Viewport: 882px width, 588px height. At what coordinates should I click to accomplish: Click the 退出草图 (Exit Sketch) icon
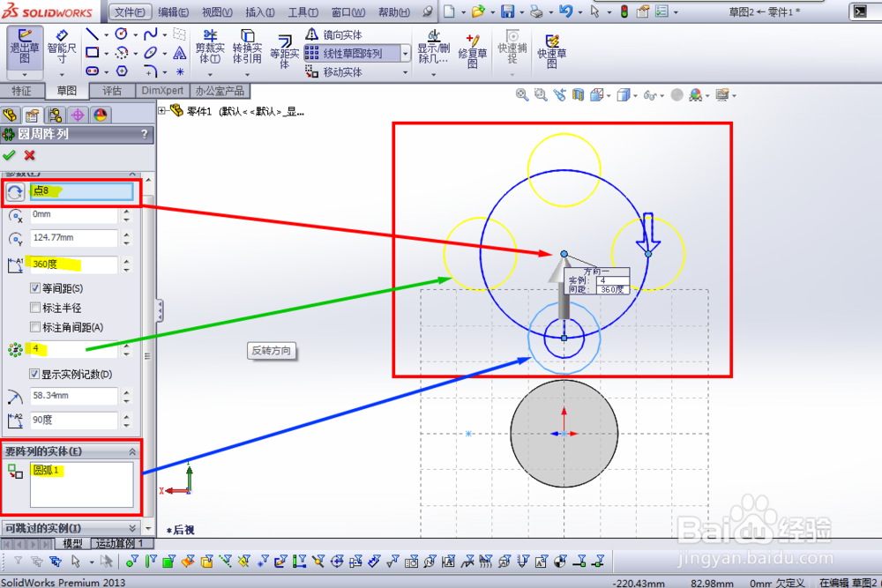coord(25,48)
